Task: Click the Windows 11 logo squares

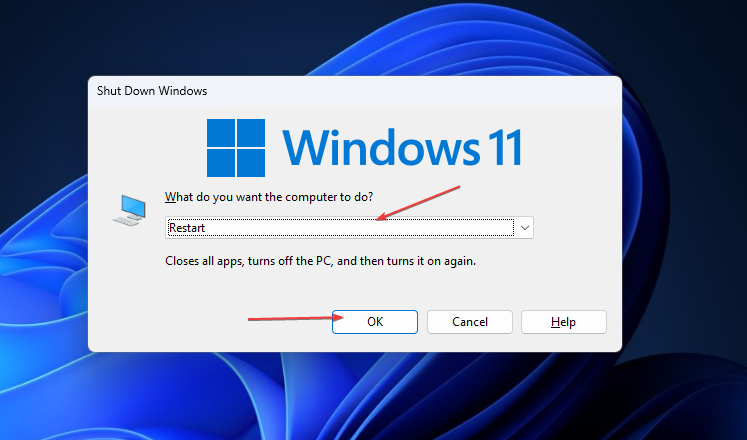Action: [x=236, y=148]
